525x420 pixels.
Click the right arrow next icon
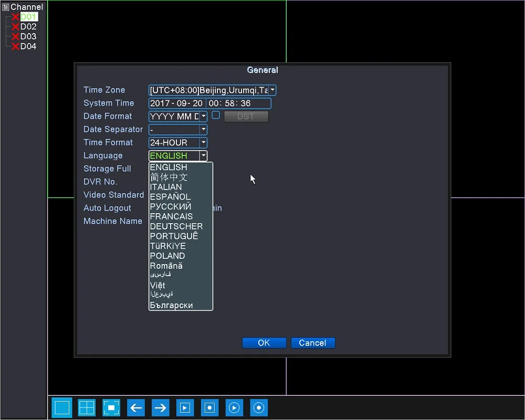pos(160,407)
